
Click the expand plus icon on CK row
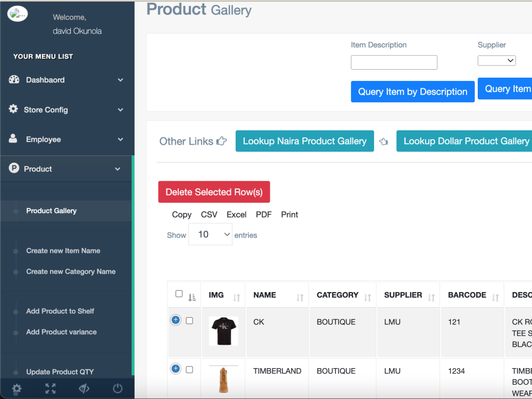pyautogui.click(x=176, y=320)
